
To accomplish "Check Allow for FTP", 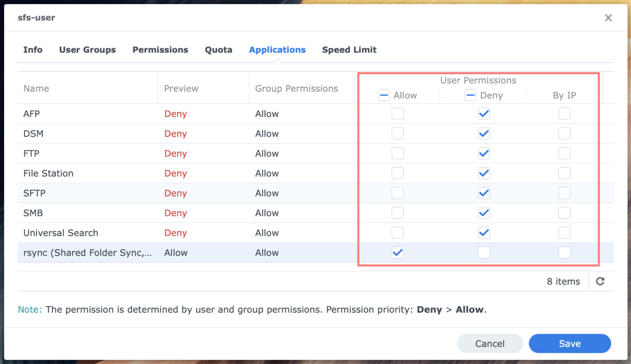I will click(398, 153).
